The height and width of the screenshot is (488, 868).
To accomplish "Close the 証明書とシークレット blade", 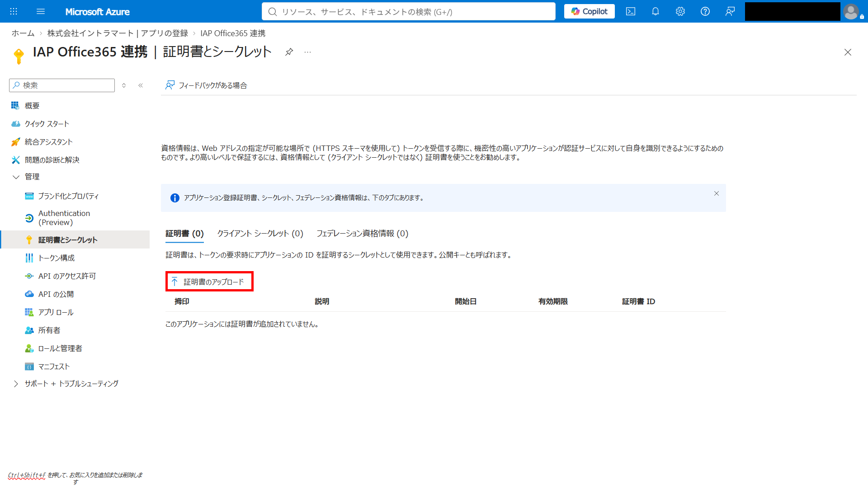I will tap(848, 52).
